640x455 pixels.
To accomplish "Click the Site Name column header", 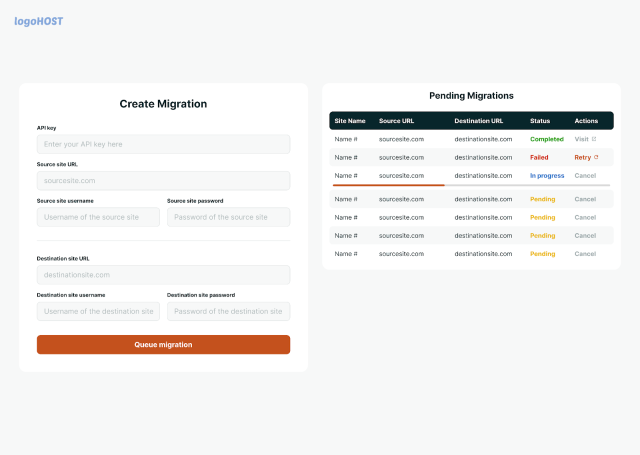I will click(x=350, y=121).
